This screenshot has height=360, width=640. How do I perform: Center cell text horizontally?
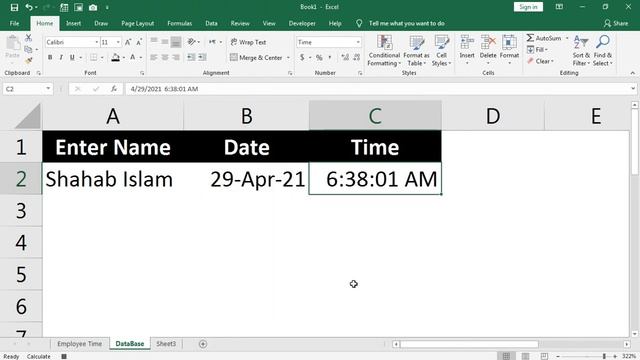(165, 58)
